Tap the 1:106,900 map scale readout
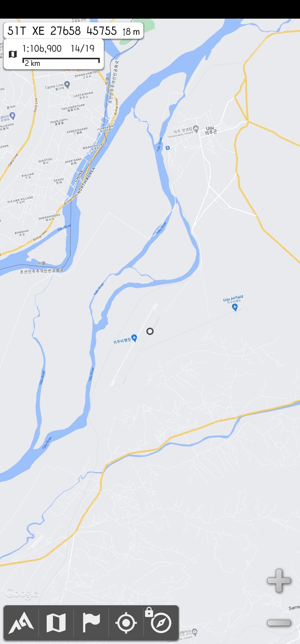 42,49
